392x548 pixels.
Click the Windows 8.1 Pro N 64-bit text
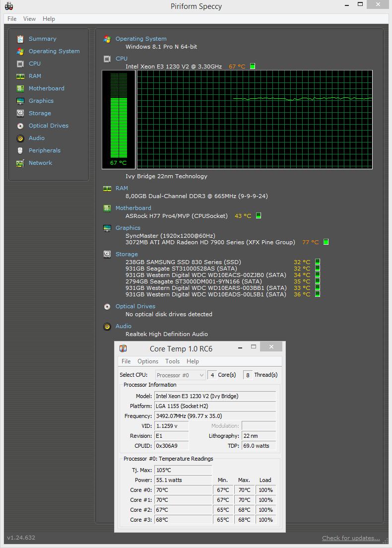pyautogui.click(x=161, y=47)
